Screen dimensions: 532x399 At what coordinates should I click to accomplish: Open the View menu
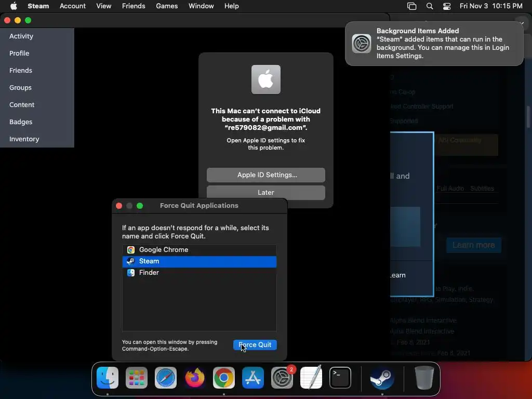click(x=103, y=6)
